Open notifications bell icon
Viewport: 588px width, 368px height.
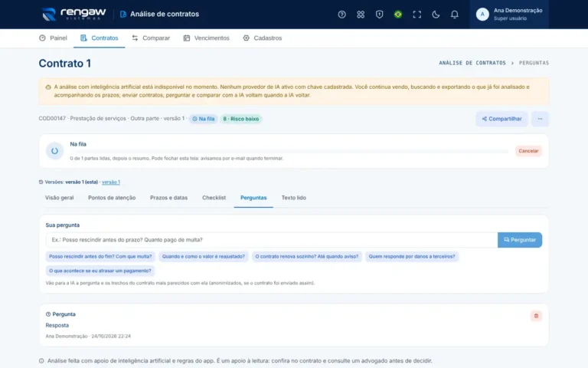pos(454,15)
